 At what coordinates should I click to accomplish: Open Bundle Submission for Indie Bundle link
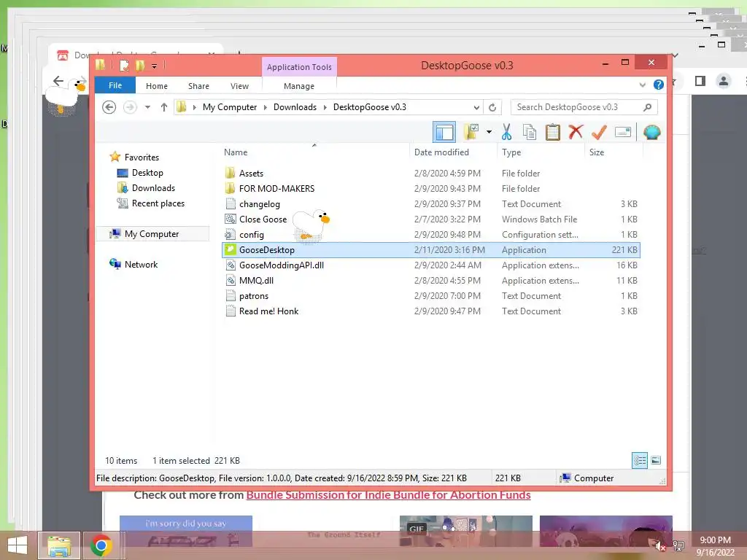coord(388,495)
